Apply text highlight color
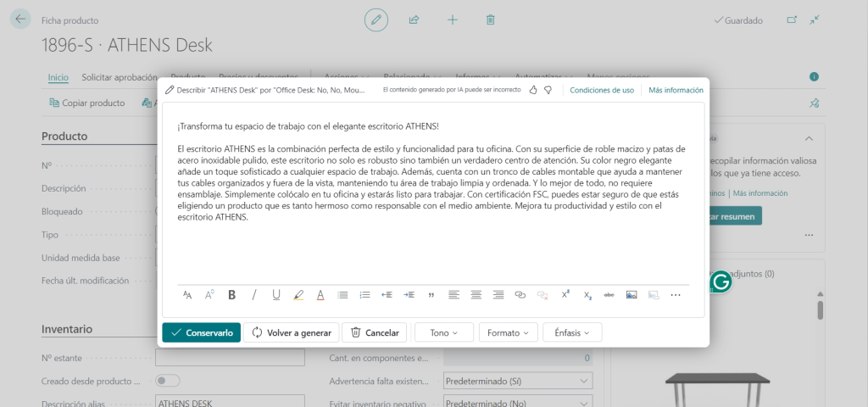Screen dimensions: 868x407 click(298, 295)
